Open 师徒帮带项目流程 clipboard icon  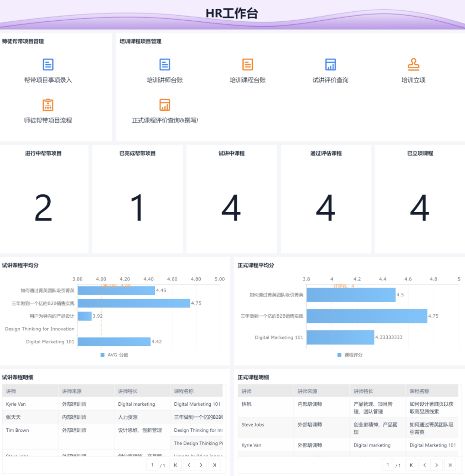[48, 105]
